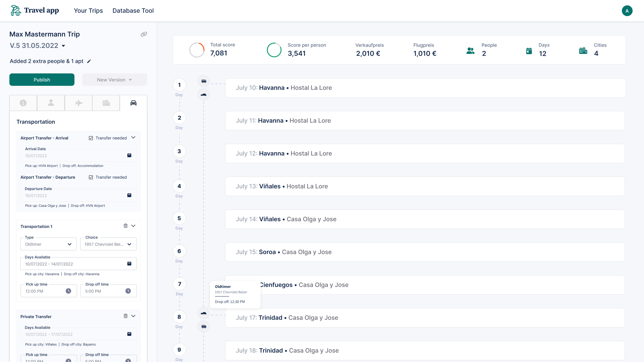Collapse Airport Transfer section chevron
Image resolution: width=644 pixels, height=362 pixels.
pyautogui.click(x=133, y=137)
